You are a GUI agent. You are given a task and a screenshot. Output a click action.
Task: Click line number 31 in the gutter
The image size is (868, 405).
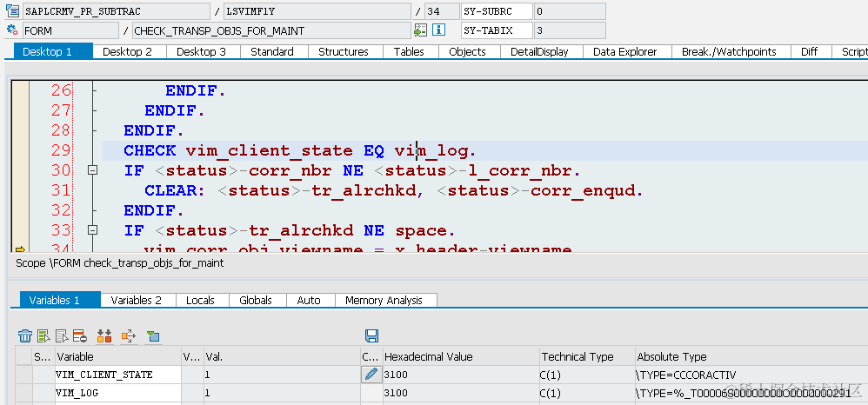pyautogui.click(x=61, y=190)
